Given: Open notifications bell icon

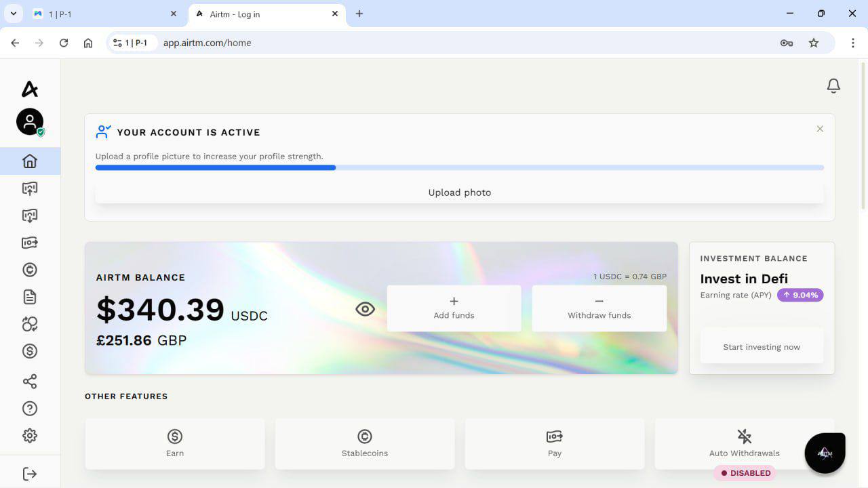Looking at the screenshot, I should pos(833,86).
